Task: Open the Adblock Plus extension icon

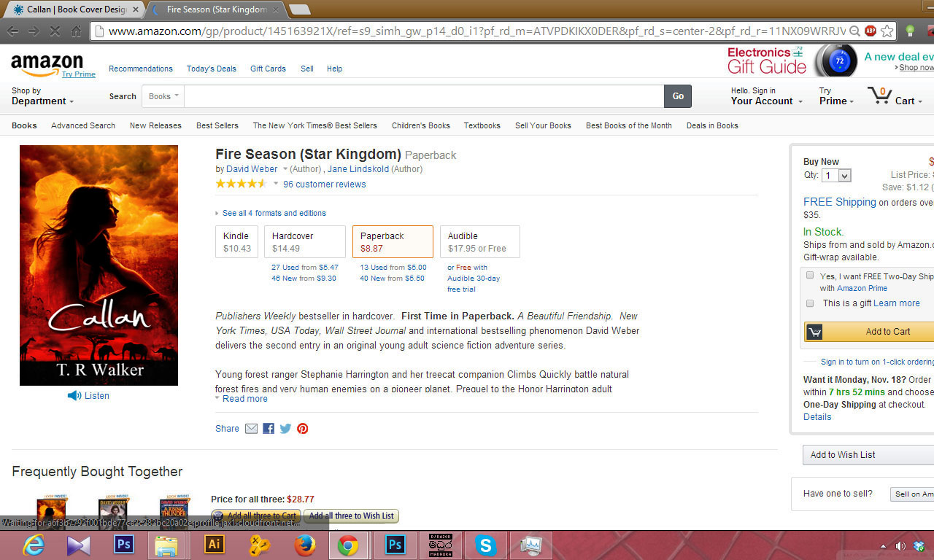Action: click(870, 31)
